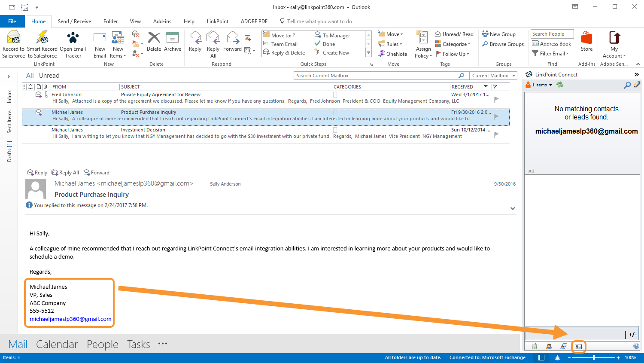
Task: Click LinkPoint Connect pencil edit icon
Action: pyautogui.click(x=637, y=85)
